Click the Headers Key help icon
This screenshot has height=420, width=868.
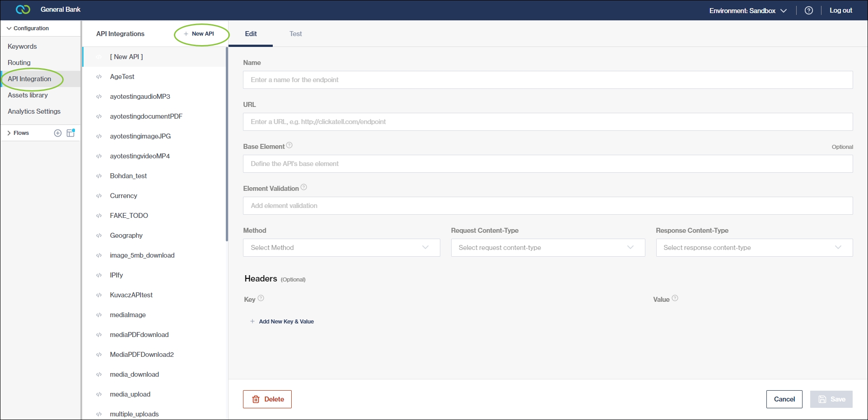click(x=261, y=298)
